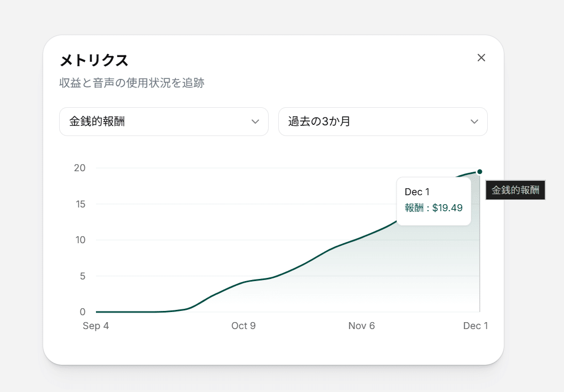The image size is (564, 392).
Task: Click the 報酬 : $19.49 value in the tooltip
Action: click(433, 208)
